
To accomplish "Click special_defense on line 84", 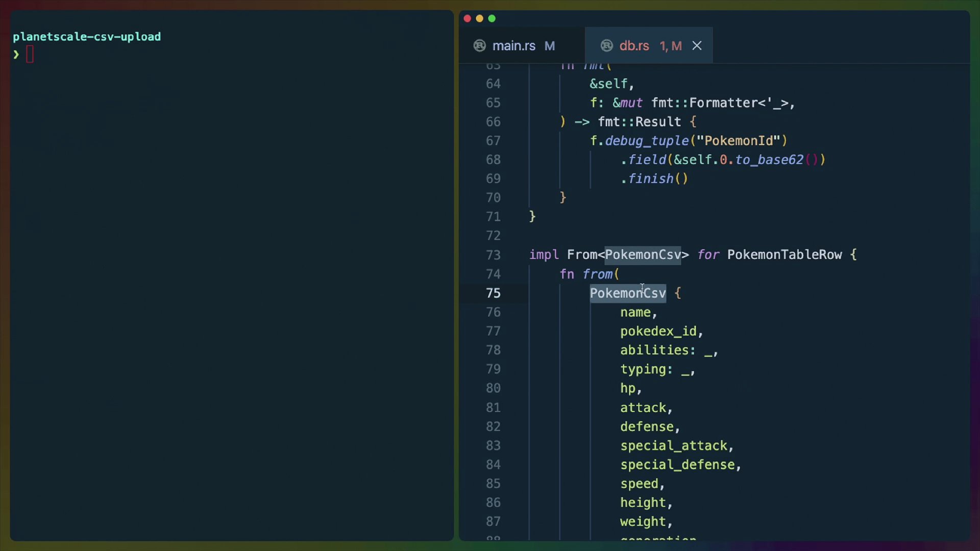I will click(677, 465).
